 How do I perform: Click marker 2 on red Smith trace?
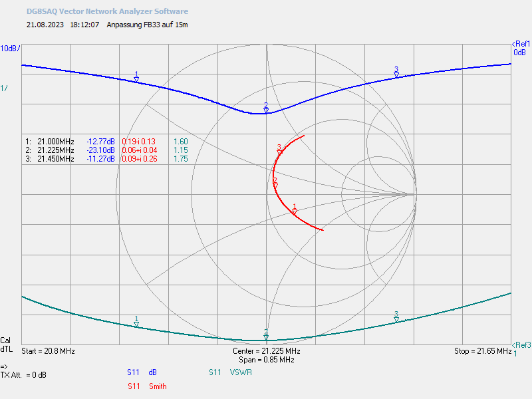coord(275,184)
